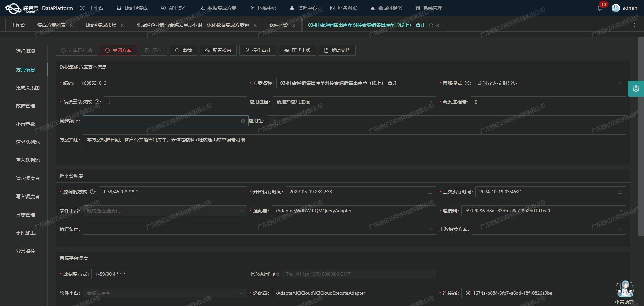Remove the tag in 应用组
Image resolution: width=644 pixels, height=306 pixels.
coord(274,121)
